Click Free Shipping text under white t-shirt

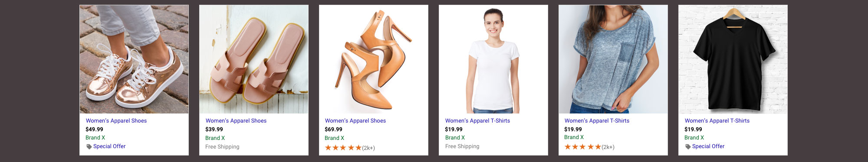[462, 146]
